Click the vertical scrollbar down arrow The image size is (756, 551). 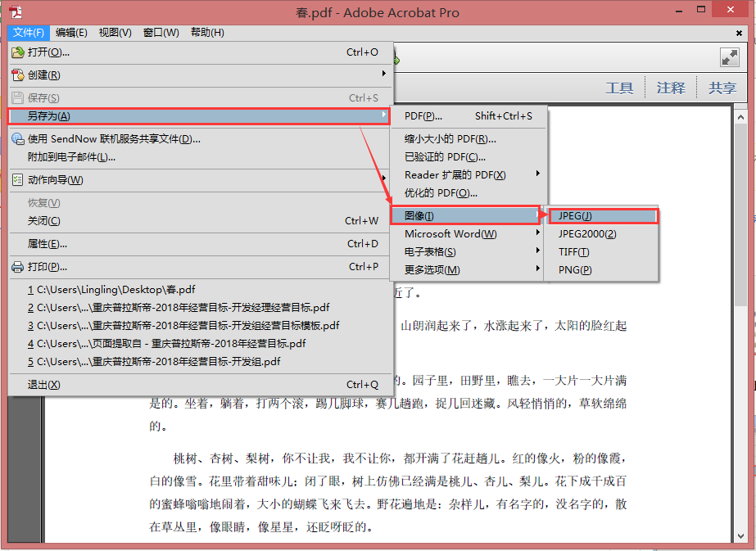741,536
